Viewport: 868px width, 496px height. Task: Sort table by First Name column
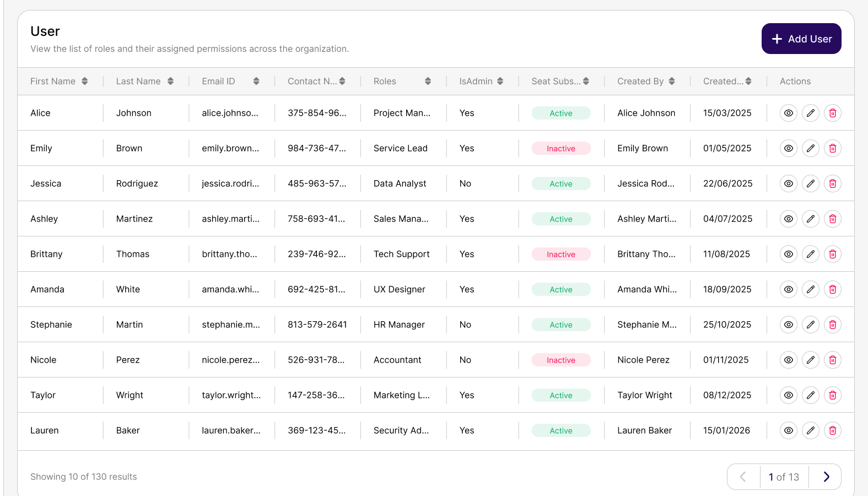[x=85, y=81]
